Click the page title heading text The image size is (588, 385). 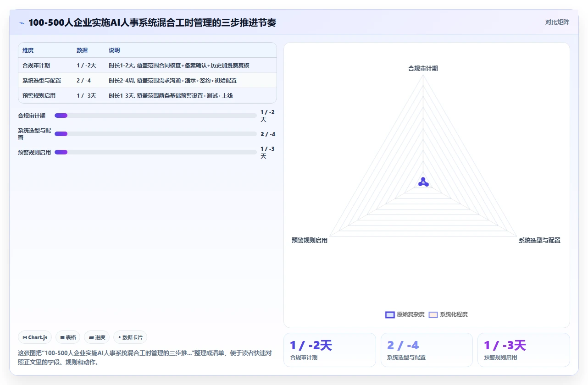click(x=152, y=22)
